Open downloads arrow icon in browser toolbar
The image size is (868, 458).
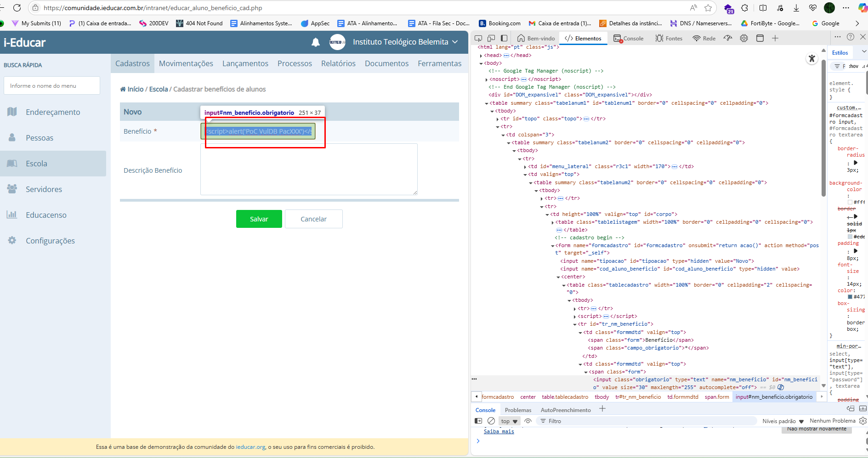pyautogui.click(x=796, y=8)
